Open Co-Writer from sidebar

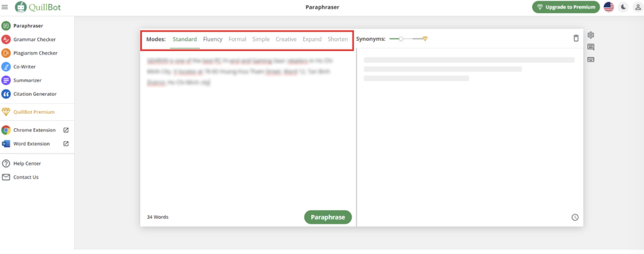[25, 67]
